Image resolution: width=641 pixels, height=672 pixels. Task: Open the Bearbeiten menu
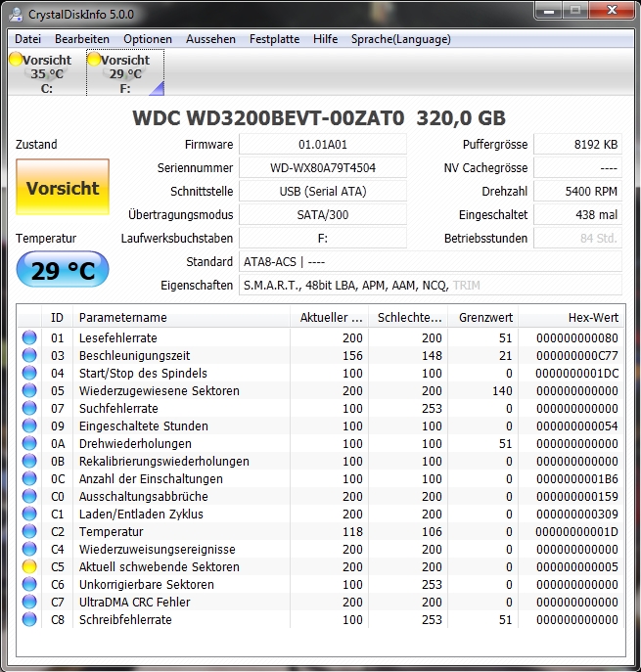82,39
